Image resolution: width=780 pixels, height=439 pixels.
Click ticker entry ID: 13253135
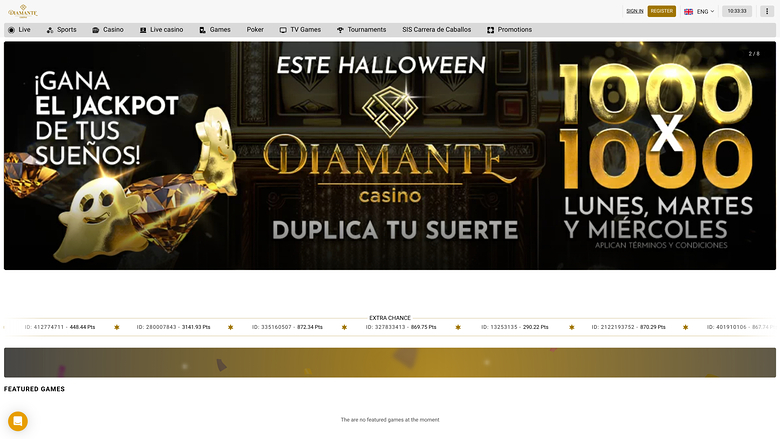[x=515, y=327]
